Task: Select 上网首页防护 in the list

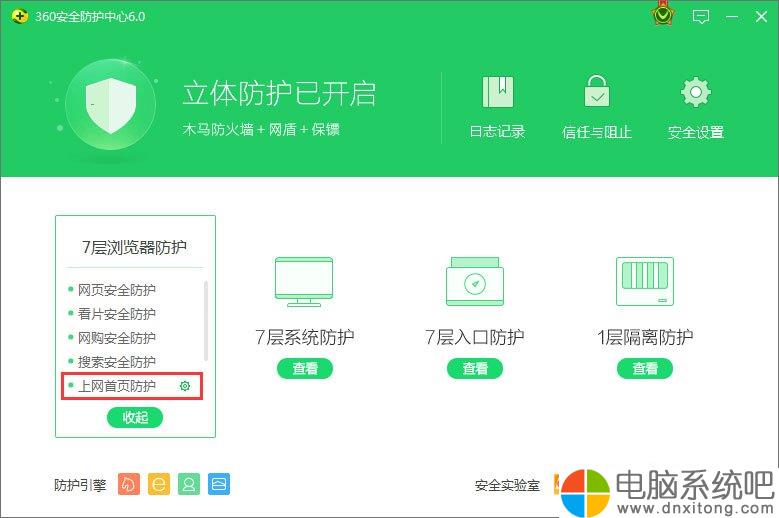Action: pos(117,386)
